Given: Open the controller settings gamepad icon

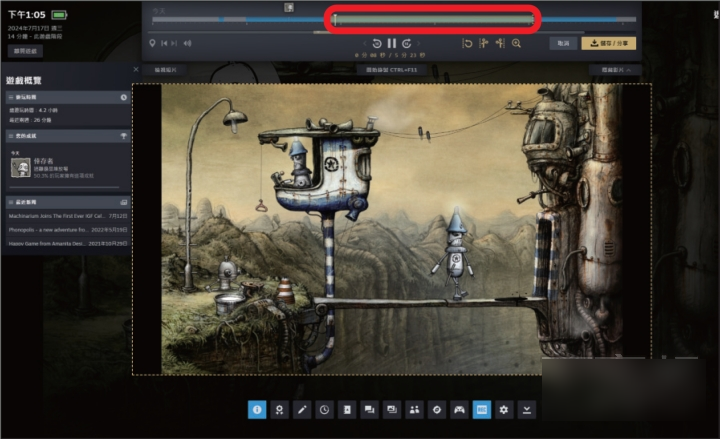Looking at the screenshot, I should tap(459, 410).
